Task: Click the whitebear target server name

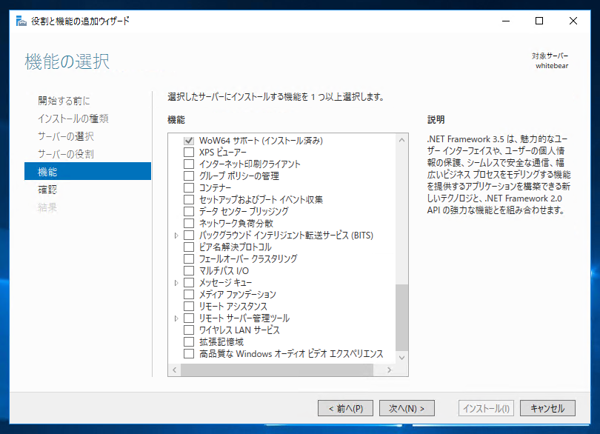Action: tap(552, 66)
